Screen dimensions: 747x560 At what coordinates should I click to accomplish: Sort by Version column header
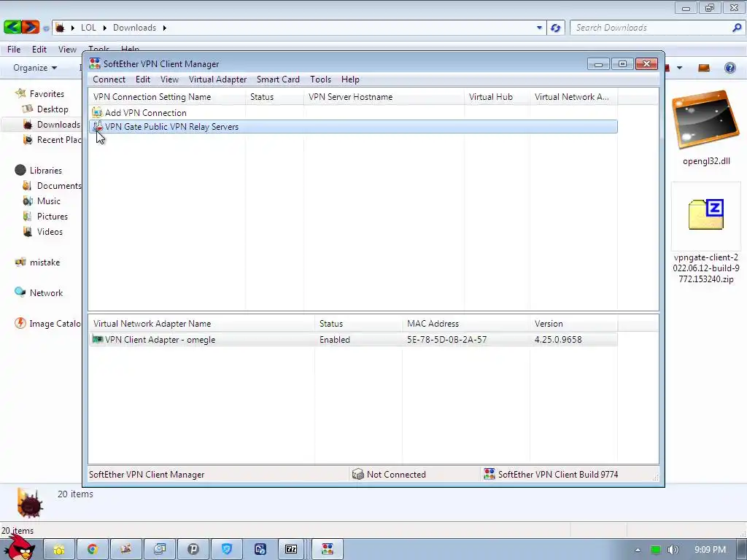coord(573,323)
